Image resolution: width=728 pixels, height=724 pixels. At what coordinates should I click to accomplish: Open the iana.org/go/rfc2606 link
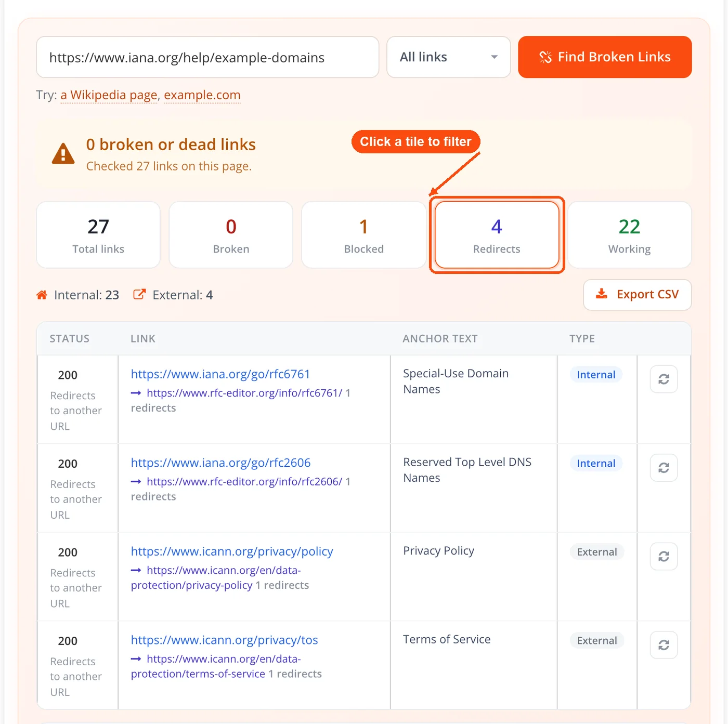(221, 463)
